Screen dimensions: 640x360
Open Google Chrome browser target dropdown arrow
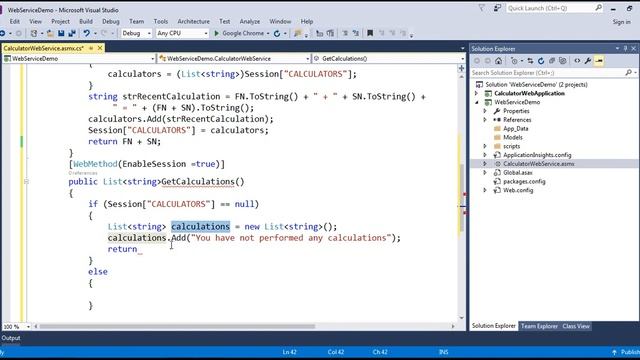268,33
